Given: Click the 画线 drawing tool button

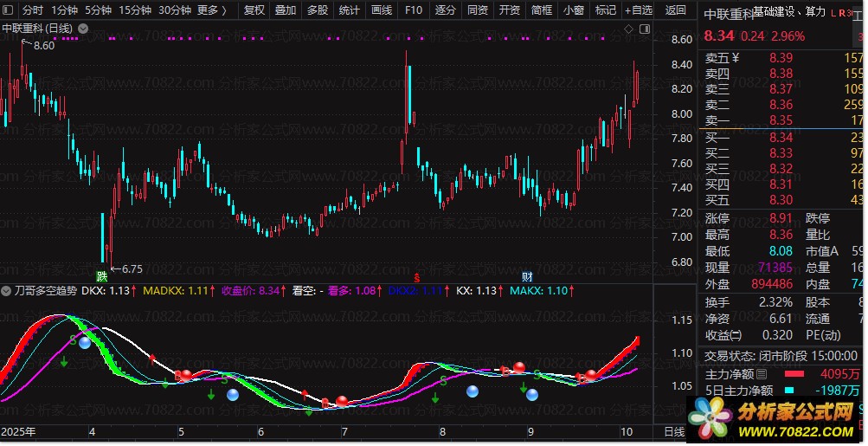Looking at the screenshot, I should [x=381, y=10].
